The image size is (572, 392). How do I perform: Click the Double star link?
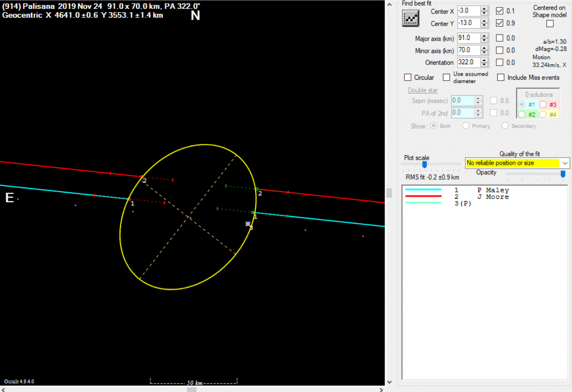coord(422,90)
